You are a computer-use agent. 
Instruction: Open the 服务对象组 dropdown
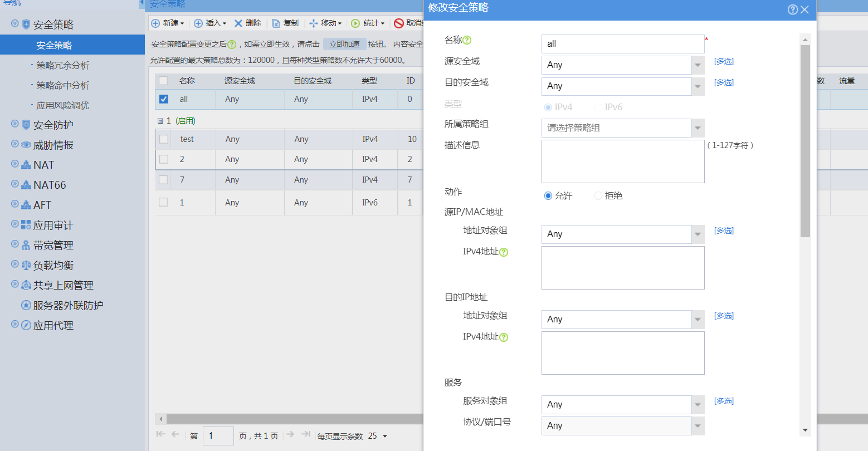point(698,405)
